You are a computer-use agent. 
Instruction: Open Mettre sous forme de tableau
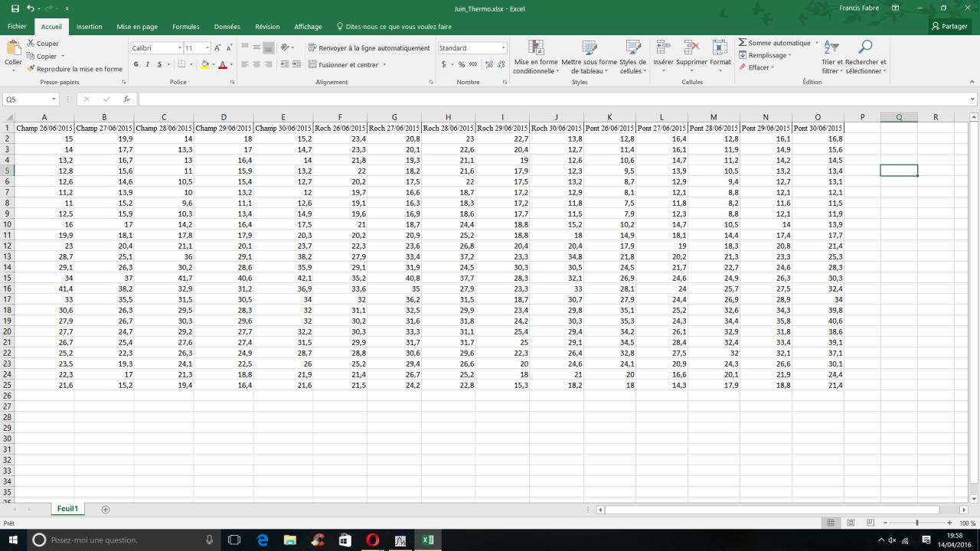tap(589, 57)
